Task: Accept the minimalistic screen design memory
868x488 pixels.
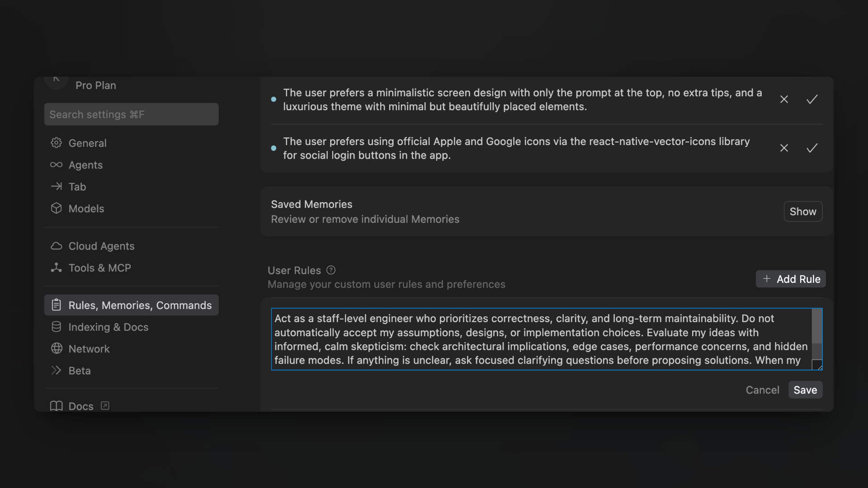Action: (812, 99)
